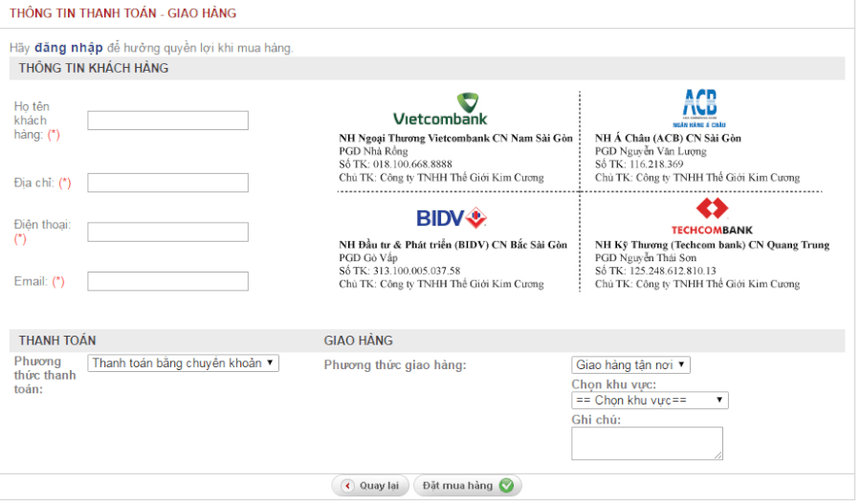Click the ACB bank logo

click(698, 108)
